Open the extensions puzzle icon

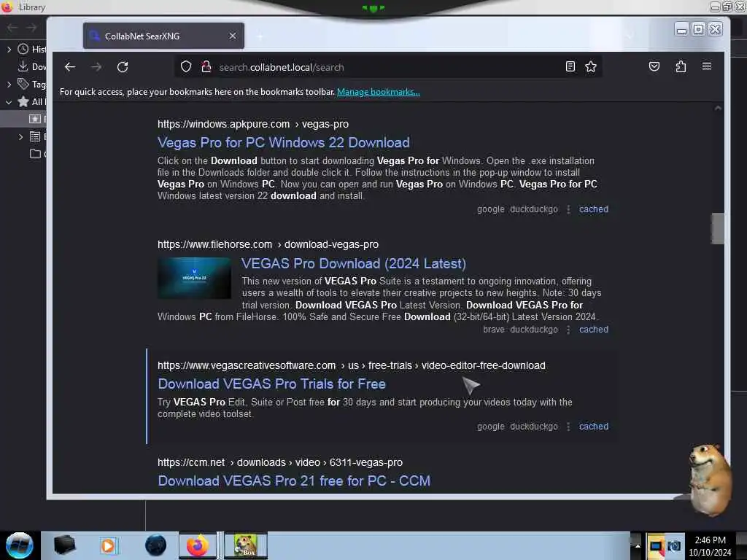tap(681, 66)
